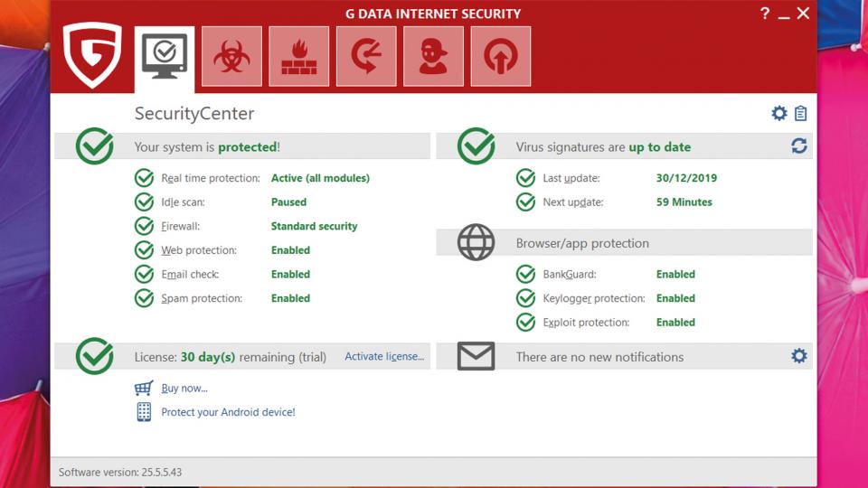Click the Exploit protection checkmark icon
Image resolution: width=868 pixels, height=488 pixels.
(526, 323)
